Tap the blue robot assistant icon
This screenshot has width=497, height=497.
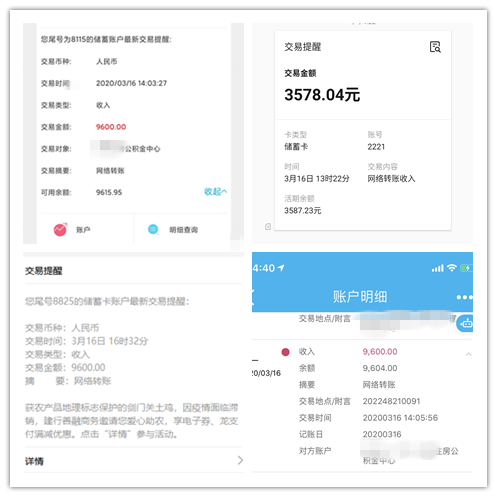point(465,323)
